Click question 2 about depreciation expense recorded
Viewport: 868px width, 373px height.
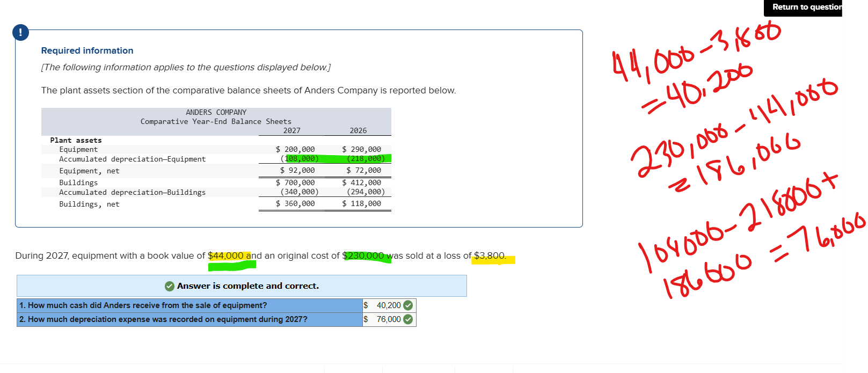point(163,319)
